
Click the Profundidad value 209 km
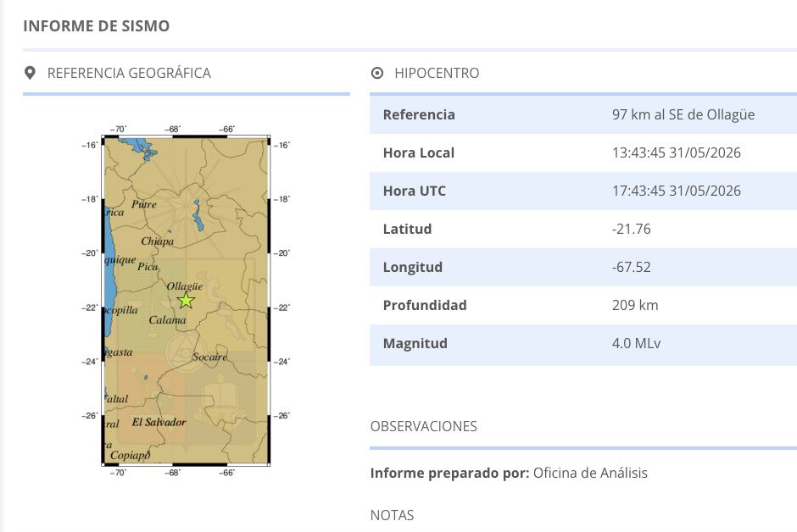[635, 305]
